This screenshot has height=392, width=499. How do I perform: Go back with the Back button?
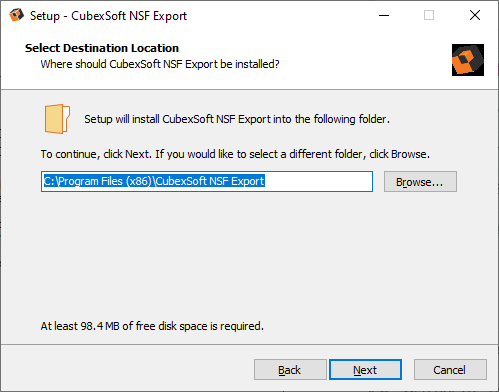290,370
